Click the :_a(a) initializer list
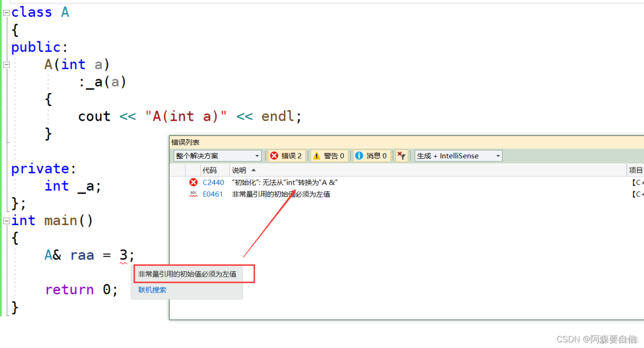 tap(102, 82)
